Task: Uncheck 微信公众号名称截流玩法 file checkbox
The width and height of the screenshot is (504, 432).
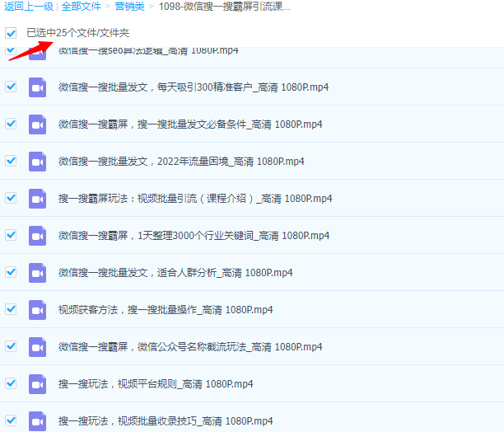Action: 11,346
